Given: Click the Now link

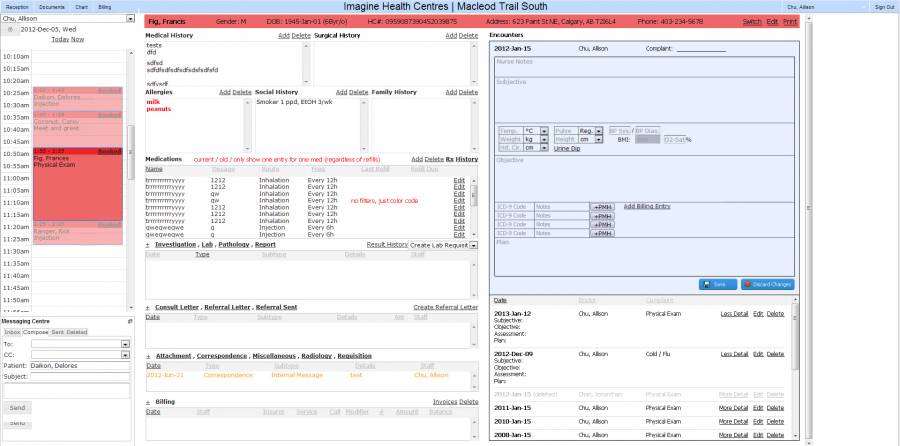Looking at the screenshot, I should 77,40.
